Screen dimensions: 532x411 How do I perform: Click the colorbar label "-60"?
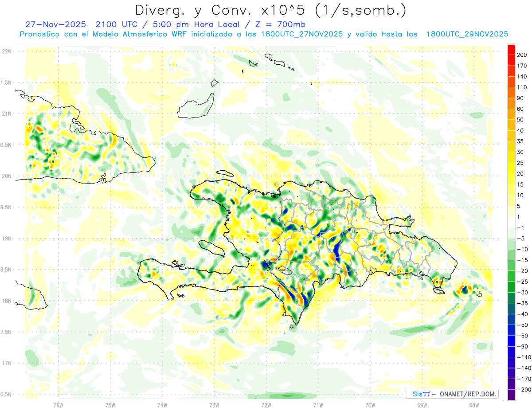(x=524, y=336)
